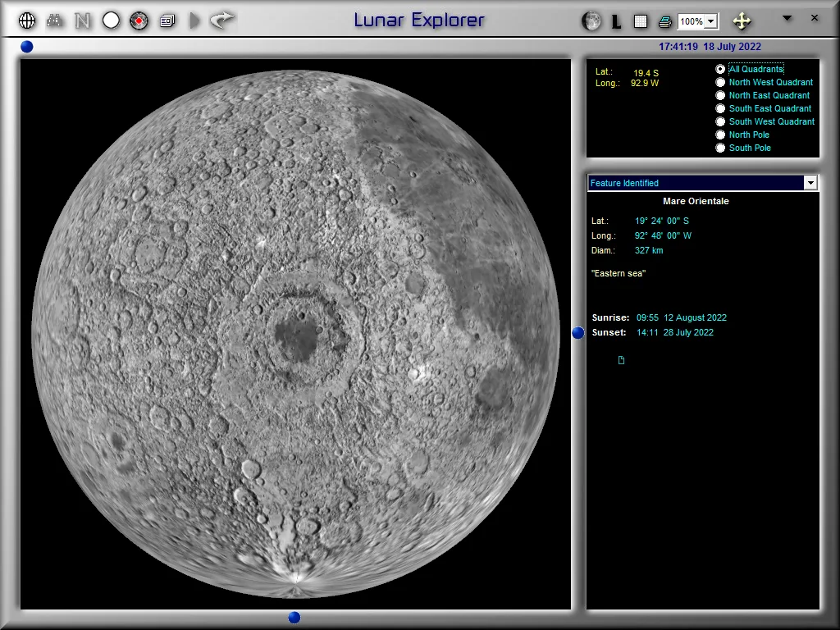
Task: Click the bold L icon
Action: pyautogui.click(x=616, y=22)
